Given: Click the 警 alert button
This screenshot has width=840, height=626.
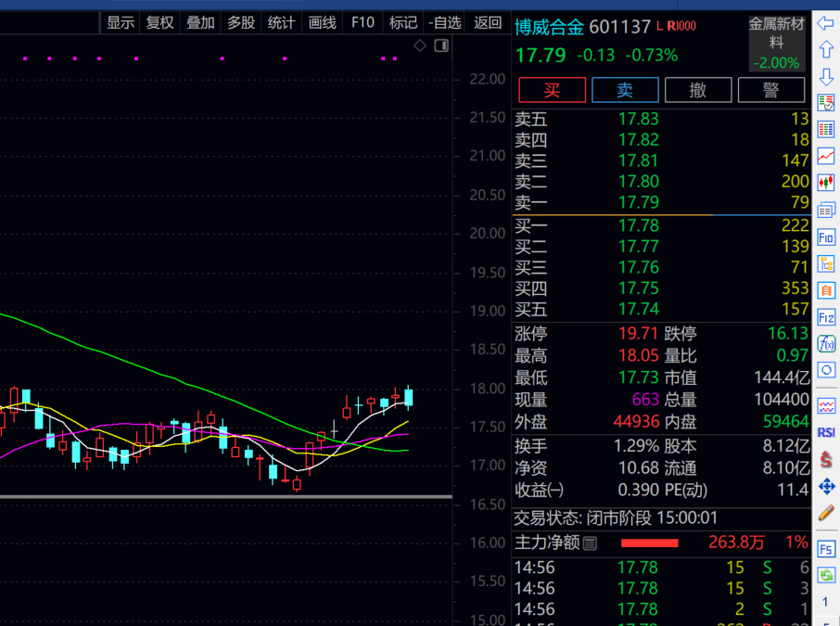Looking at the screenshot, I should 770,90.
